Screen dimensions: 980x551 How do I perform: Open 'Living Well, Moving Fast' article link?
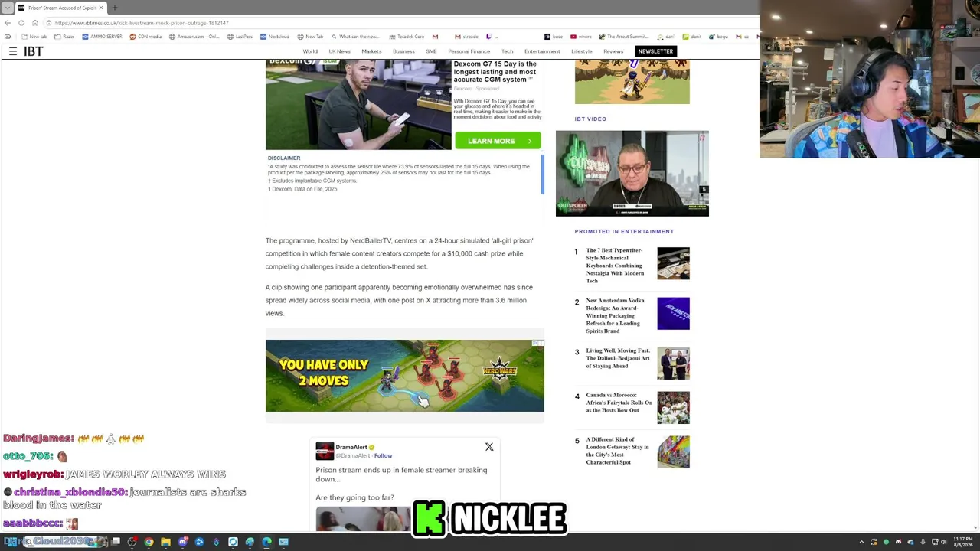[618, 358]
